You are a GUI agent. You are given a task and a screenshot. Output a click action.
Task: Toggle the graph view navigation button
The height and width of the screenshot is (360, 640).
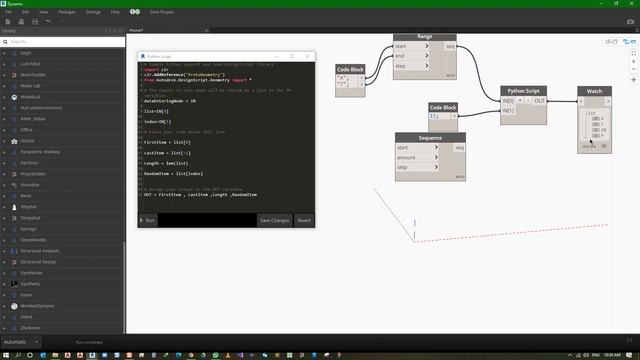(629, 42)
